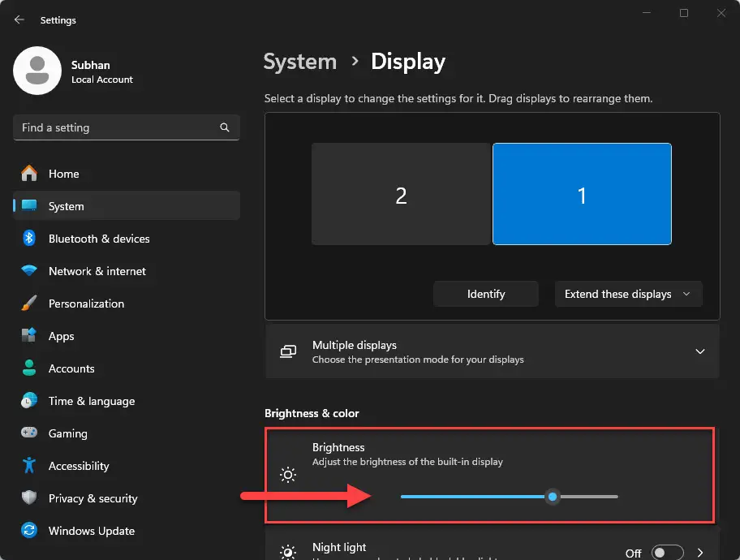Click the Identify button
This screenshot has width=740, height=560.
[x=485, y=294]
